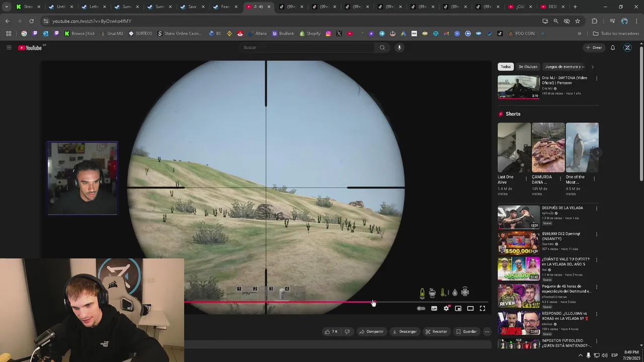Open options for the CAMURDA DANA short

(560, 178)
